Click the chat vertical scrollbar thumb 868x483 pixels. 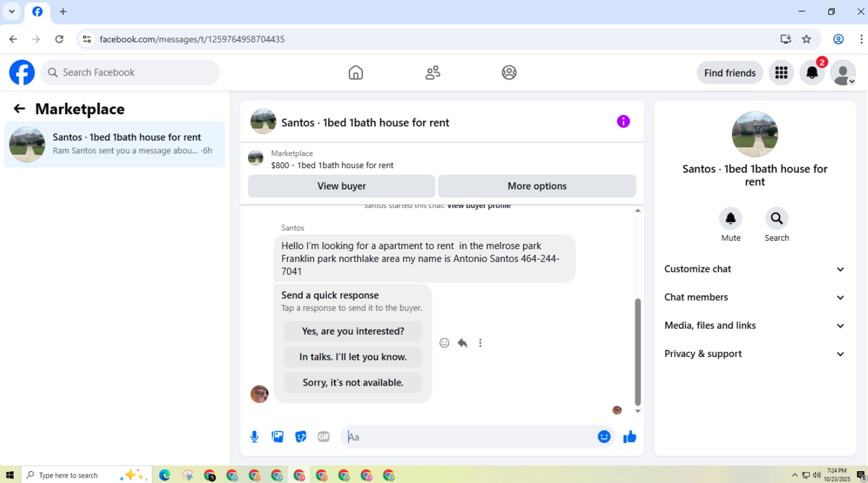[x=638, y=352]
